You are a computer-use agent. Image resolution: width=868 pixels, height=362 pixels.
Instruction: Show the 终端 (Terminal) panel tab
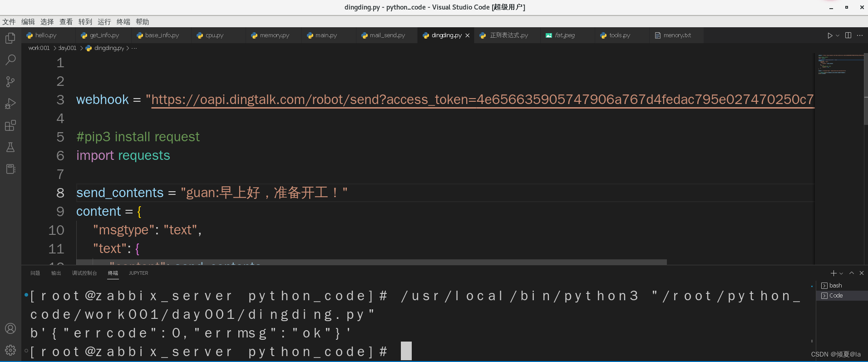(113, 273)
